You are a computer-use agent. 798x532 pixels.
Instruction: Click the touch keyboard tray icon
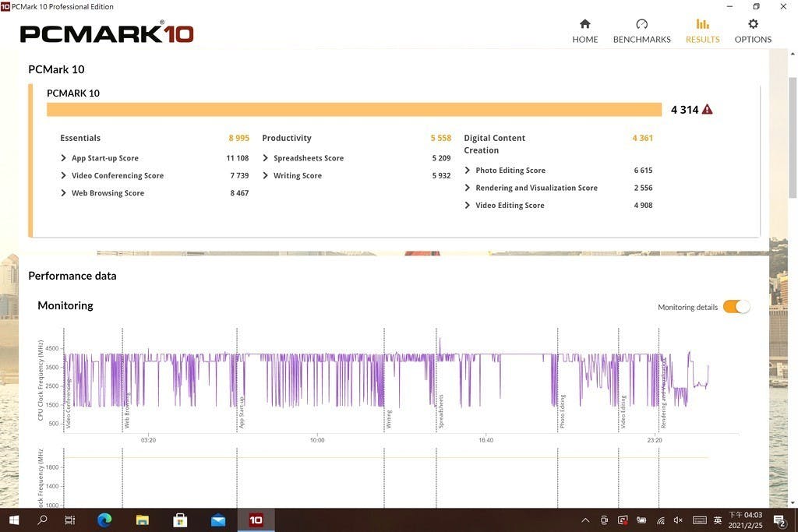point(699,520)
